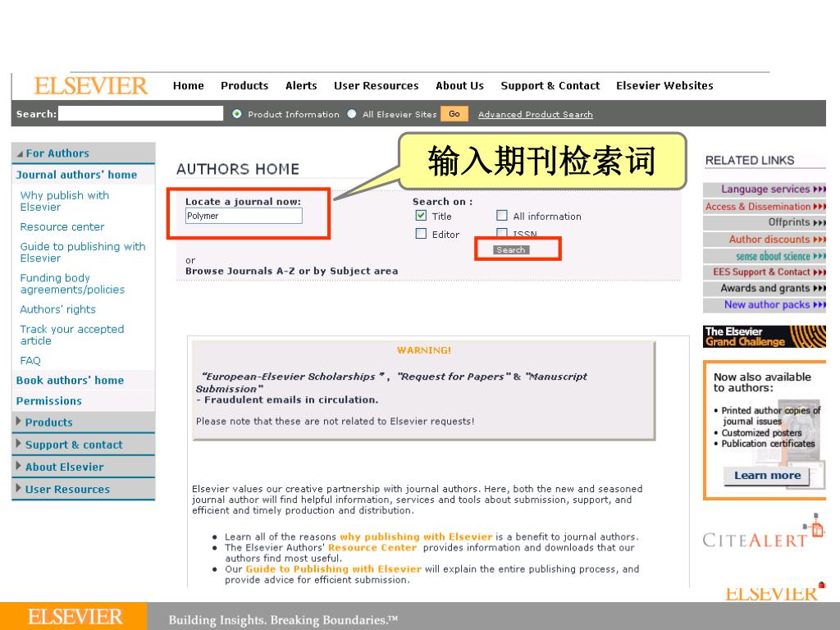Open the About Us menu
This screenshot has width=840, height=630.
pyautogui.click(x=459, y=85)
